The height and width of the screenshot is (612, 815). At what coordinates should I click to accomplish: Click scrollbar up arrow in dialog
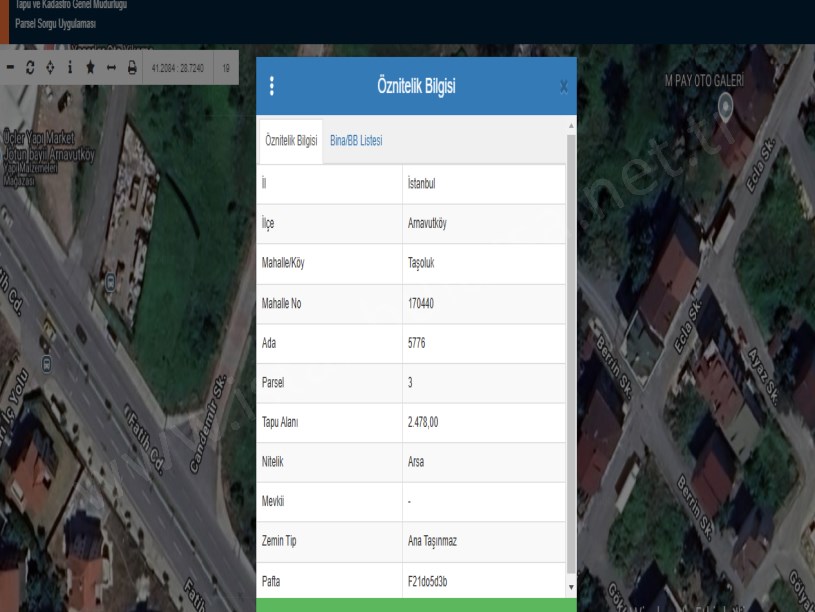[x=571, y=126]
